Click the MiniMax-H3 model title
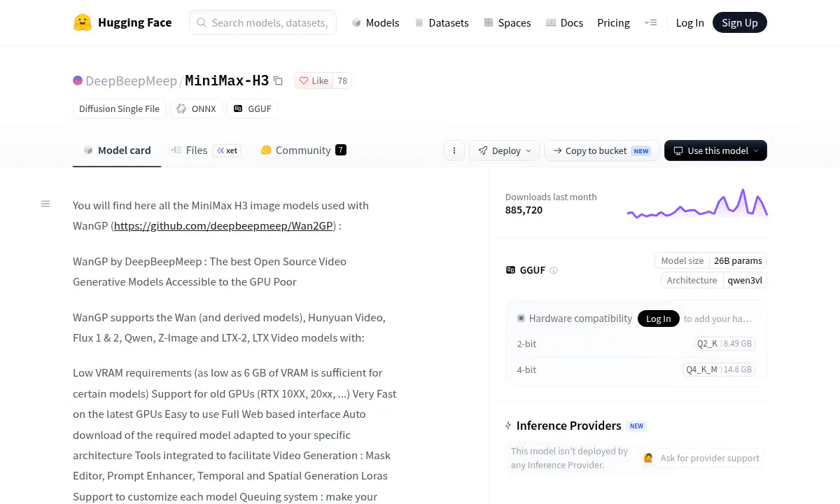Viewport: 840px width, 504px height. (x=227, y=80)
